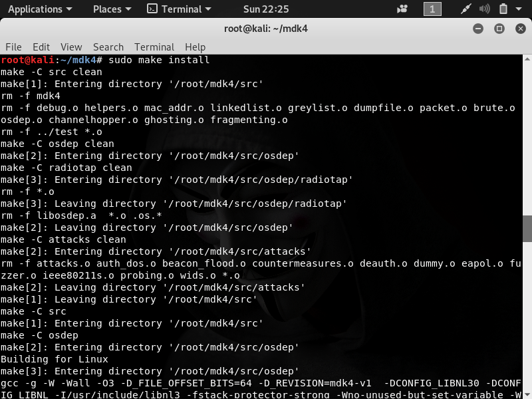Click the 'rm -f libosdep.a' line
Screen dimensions: 532x399
click(81, 215)
